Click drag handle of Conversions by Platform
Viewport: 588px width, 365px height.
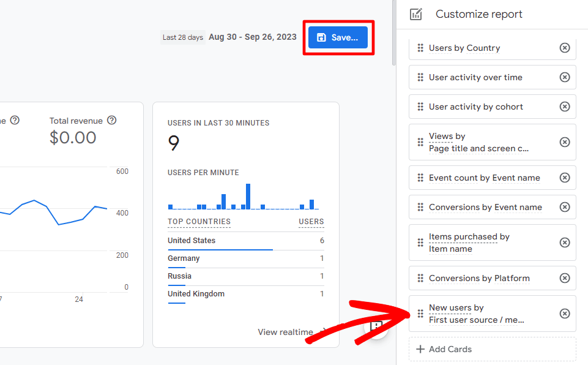click(420, 278)
